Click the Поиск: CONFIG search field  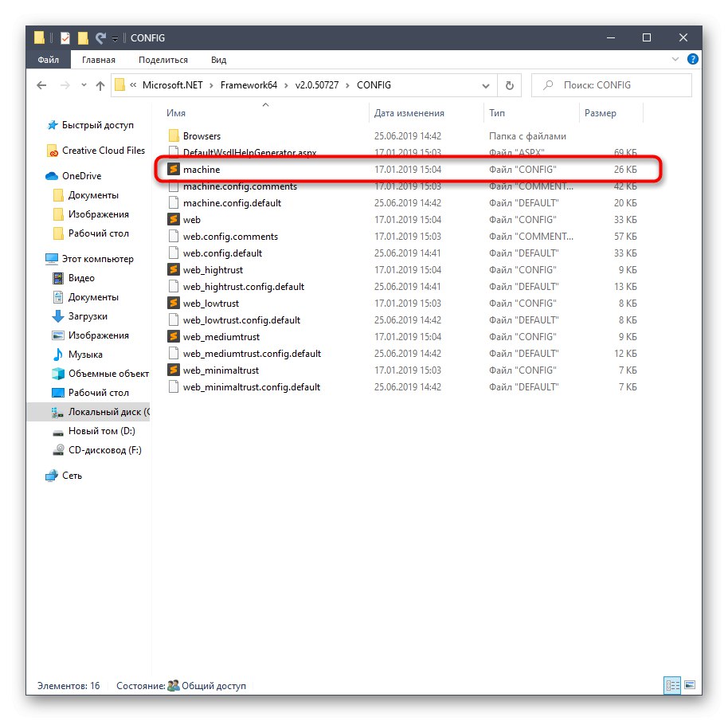(612, 85)
